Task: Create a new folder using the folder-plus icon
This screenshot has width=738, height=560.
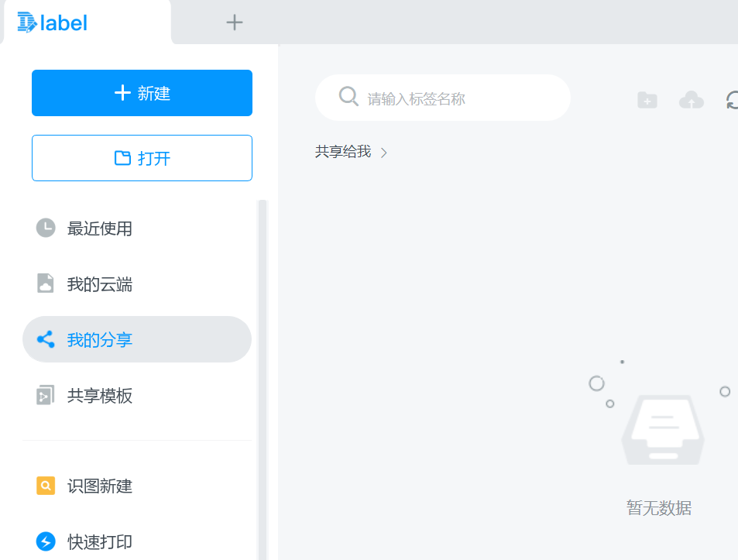Action: pyautogui.click(x=647, y=100)
